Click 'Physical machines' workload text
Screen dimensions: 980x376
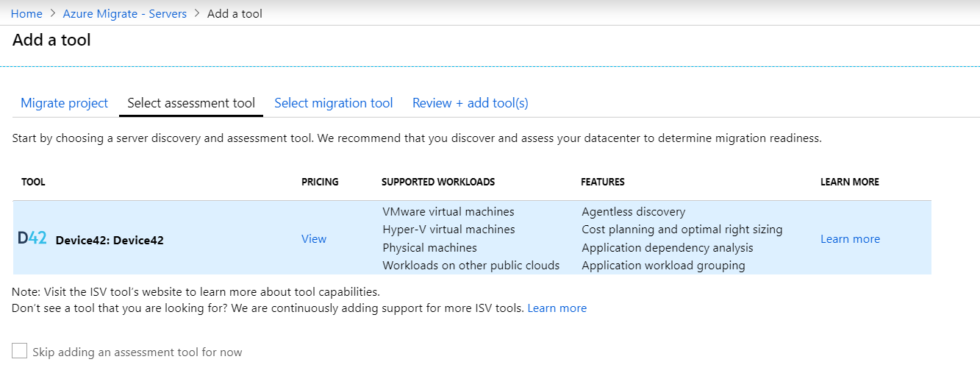click(429, 247)
